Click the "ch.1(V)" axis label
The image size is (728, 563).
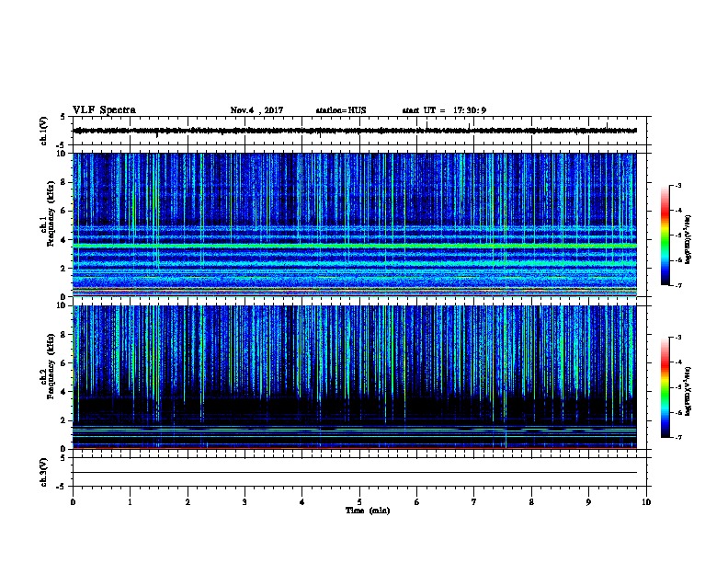coord(44,131)
